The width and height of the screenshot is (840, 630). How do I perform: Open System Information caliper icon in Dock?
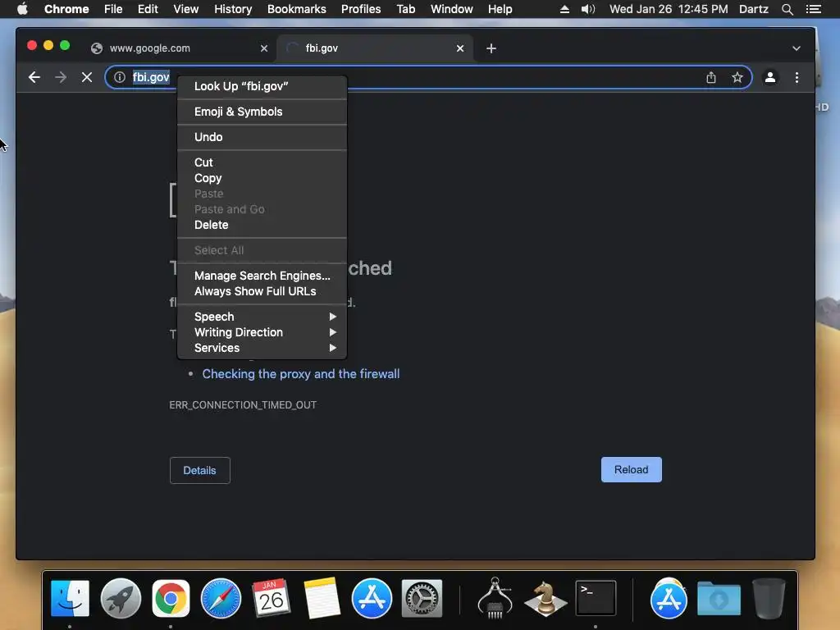(495, 598)
